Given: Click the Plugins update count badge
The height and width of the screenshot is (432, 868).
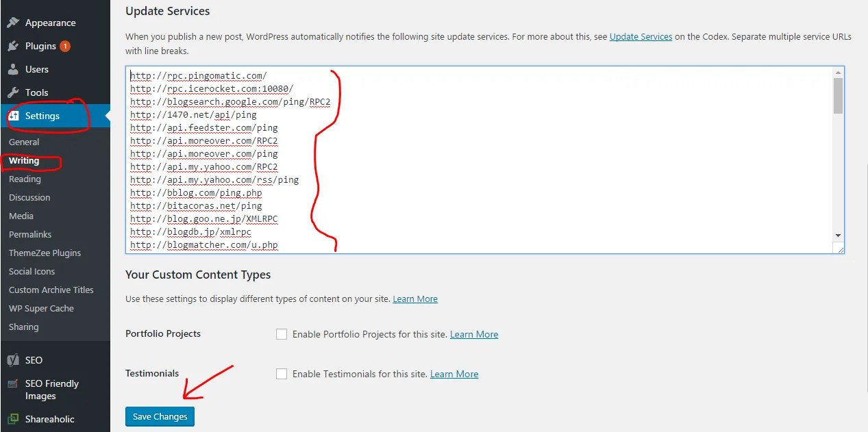Looking at the screenshot, I should tap(65, 46).
